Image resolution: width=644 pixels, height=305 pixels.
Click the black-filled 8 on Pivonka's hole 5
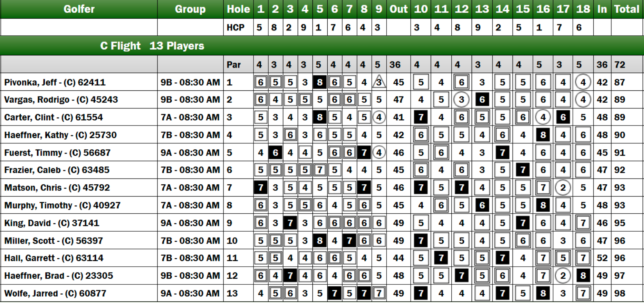[x=320, y=82]
